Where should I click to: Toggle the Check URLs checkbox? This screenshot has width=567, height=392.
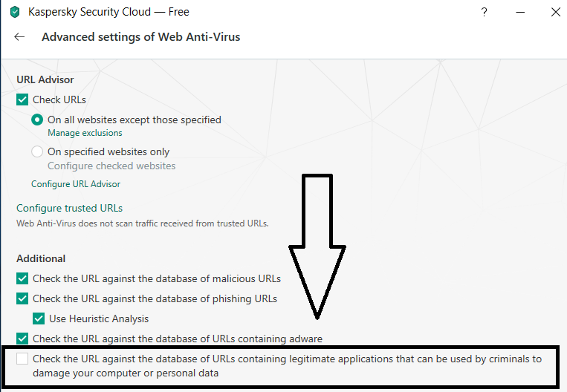coord(23,99)
